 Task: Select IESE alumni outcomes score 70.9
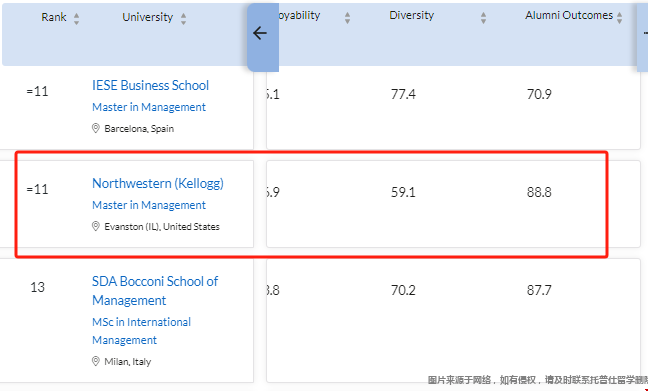click(x=539, y=94)
